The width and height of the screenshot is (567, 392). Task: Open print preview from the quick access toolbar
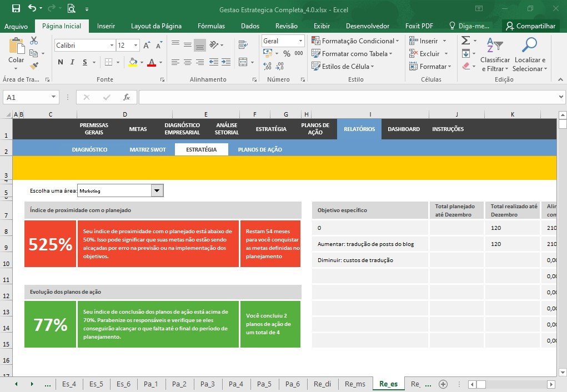71,8
